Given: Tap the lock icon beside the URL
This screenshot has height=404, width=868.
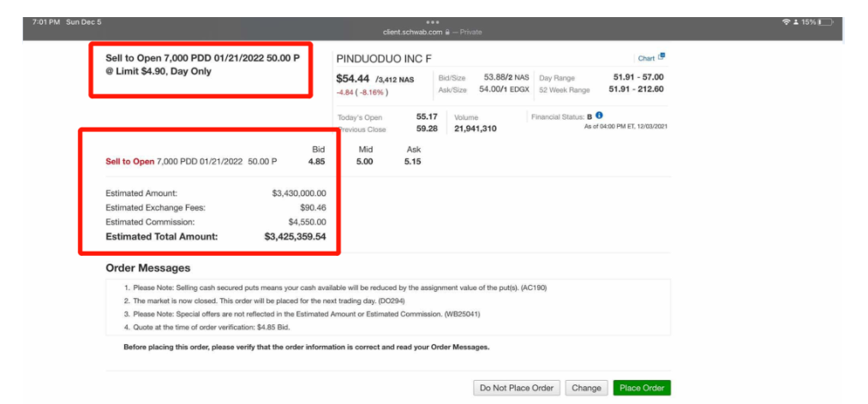Looking at the screenshot, I should click(446, 32).
